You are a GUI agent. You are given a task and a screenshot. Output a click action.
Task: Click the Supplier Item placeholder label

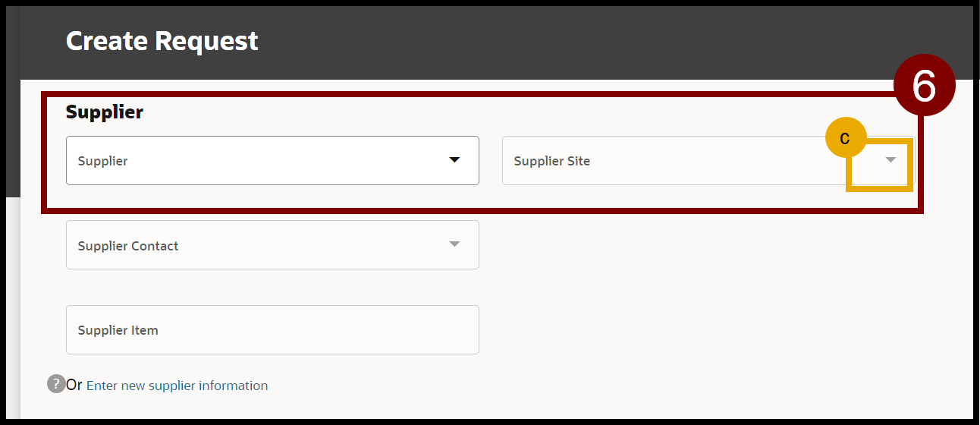point(118,330)
